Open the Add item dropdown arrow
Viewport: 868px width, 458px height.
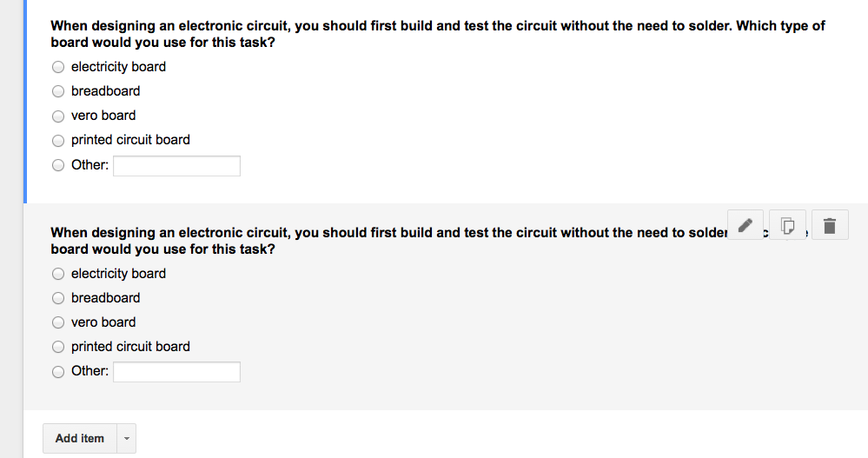[127, 438]
